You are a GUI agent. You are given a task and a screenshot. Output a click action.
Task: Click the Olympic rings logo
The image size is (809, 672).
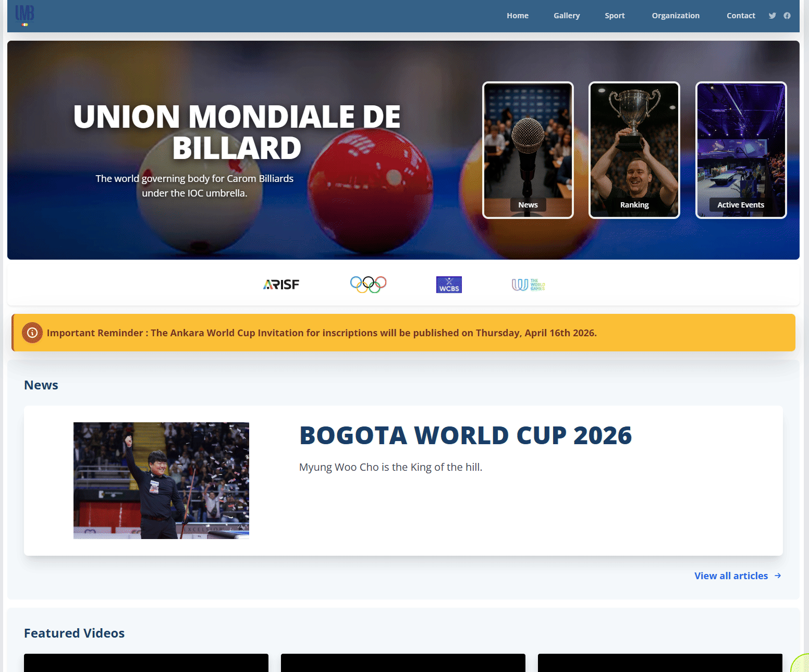click(368, 284)
